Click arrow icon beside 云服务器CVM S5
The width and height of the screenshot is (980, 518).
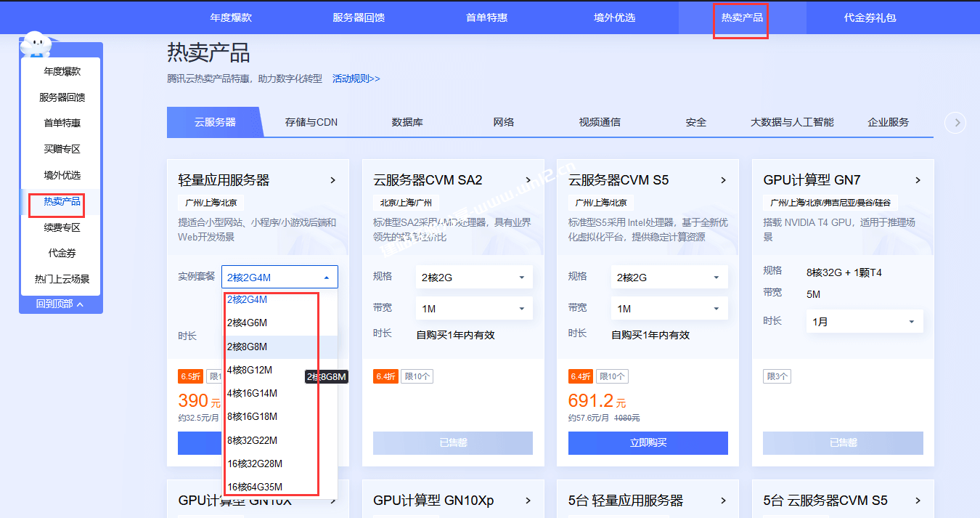pos(723,180)
